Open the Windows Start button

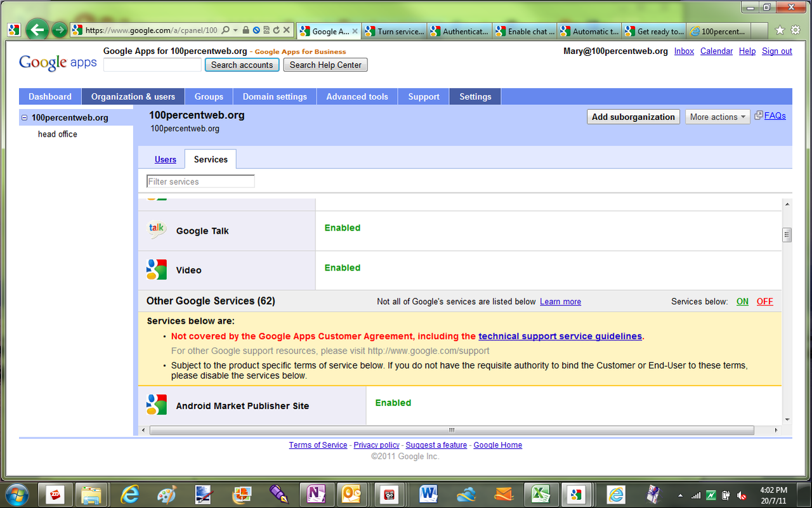[x=16, y=493]
